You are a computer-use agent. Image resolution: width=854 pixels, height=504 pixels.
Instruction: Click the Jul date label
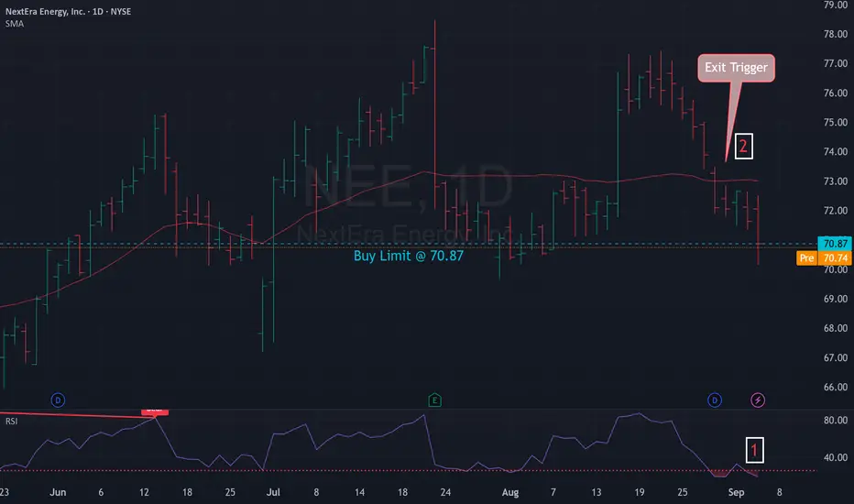(273, 492)
